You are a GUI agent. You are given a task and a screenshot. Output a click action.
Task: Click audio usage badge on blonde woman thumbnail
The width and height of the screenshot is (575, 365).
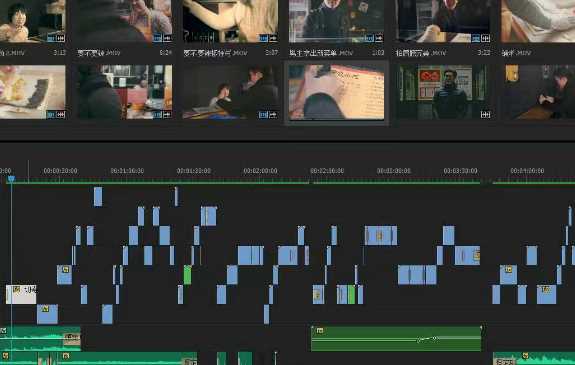click(x=273, y=38)
